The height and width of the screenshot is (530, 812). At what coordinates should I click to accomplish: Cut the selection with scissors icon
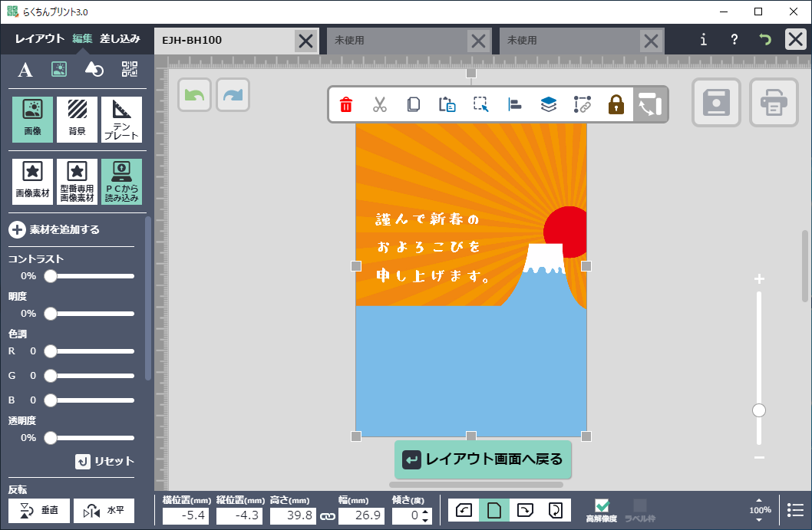pos(380,104)
